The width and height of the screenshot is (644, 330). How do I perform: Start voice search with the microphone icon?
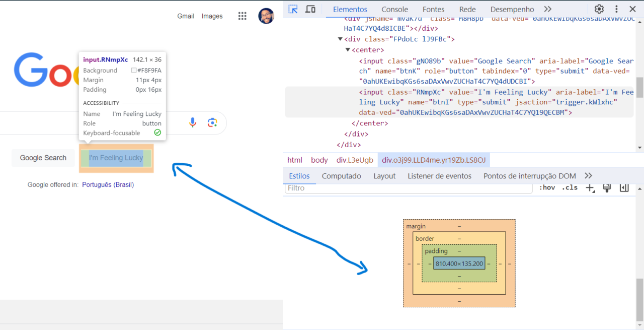pyautogui.click(x=193, y=122)
